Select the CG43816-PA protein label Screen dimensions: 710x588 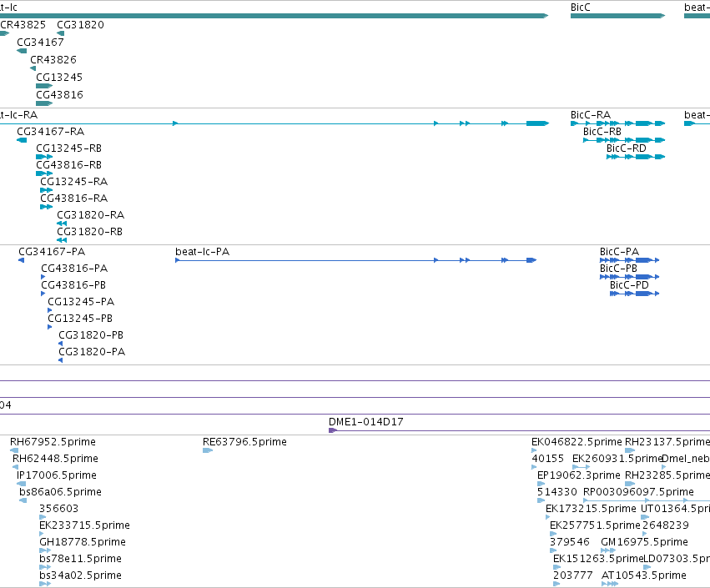tap(74, 269)
